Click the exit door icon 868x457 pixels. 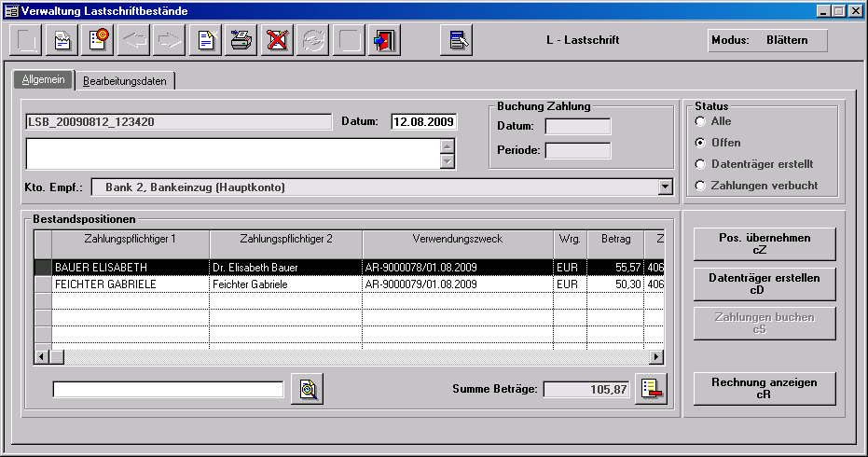pos(384,41)
